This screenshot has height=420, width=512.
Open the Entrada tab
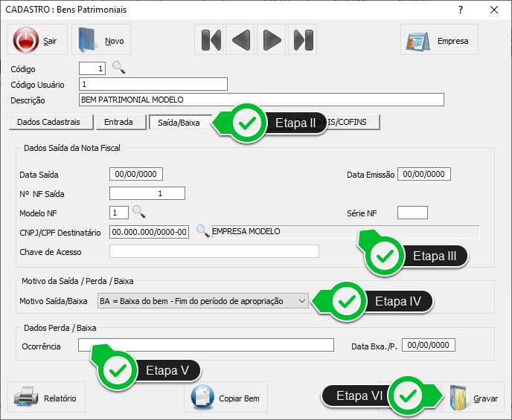119,121
